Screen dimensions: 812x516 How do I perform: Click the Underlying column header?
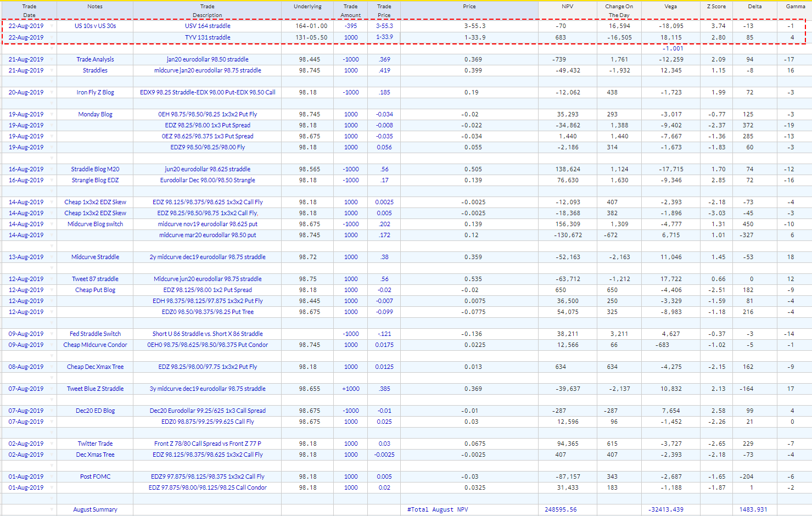(x=307, y=10)
